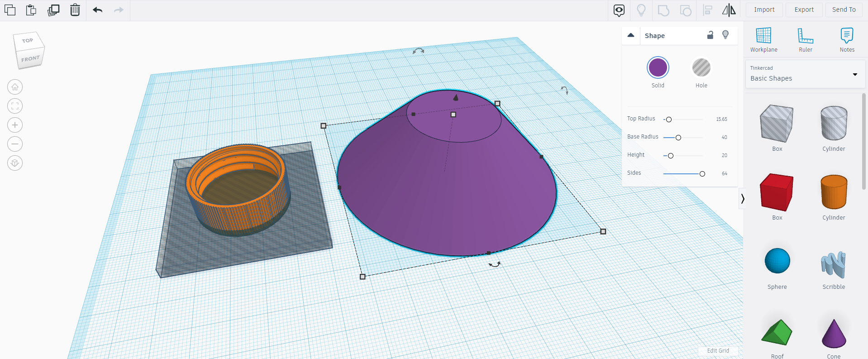Zoom in with plus icon
868x359 pixels.
pyautogui.click(x=15, y=125)
